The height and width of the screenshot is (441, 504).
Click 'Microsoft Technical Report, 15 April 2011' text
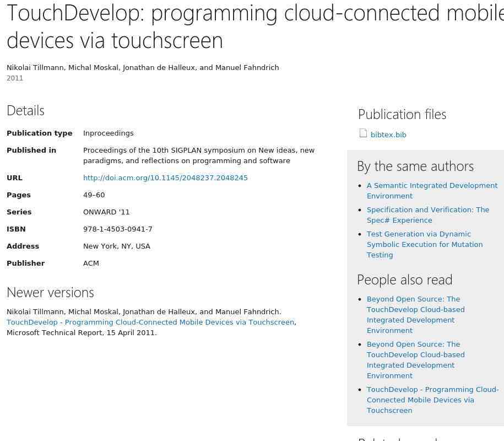pos(82,332)
